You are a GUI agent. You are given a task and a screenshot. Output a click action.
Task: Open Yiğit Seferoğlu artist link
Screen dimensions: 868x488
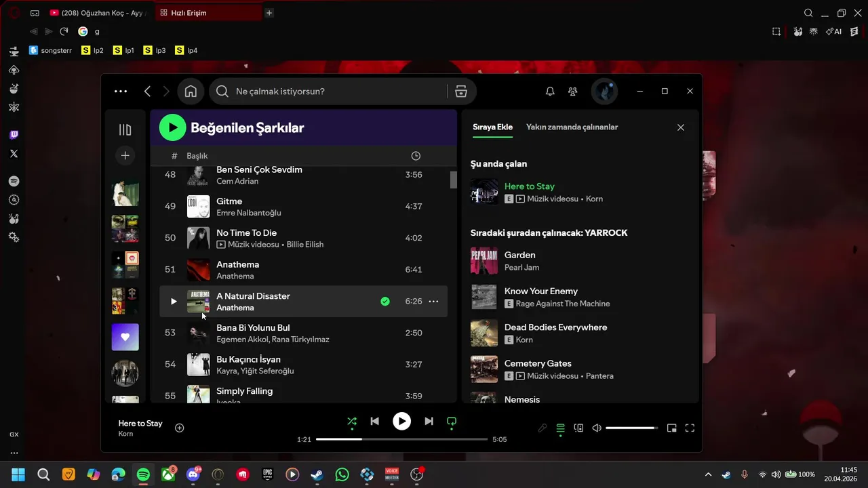point(267,371)
